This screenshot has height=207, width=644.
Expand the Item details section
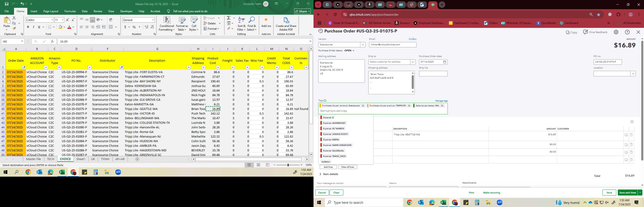[x=329, y=174]
